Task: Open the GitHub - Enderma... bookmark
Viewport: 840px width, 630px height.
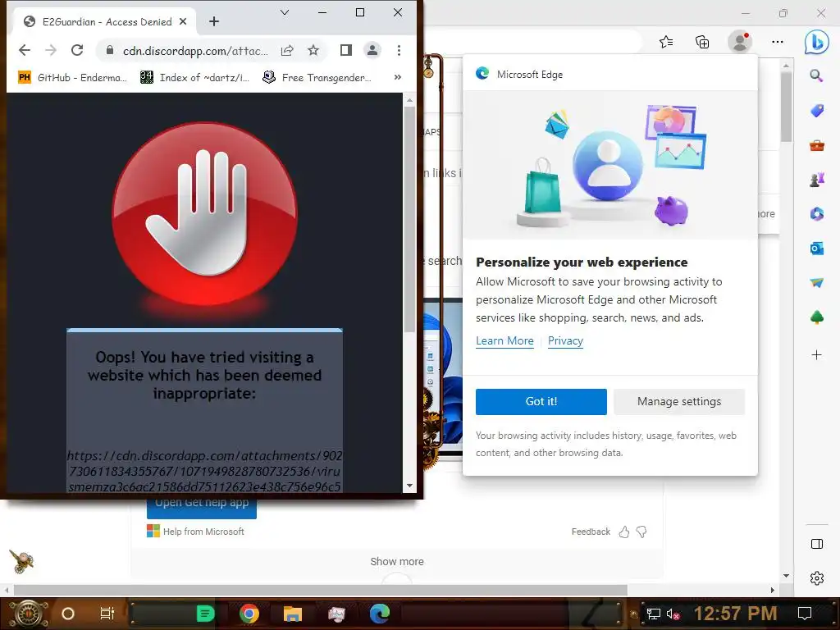Action: click(72, 78)
